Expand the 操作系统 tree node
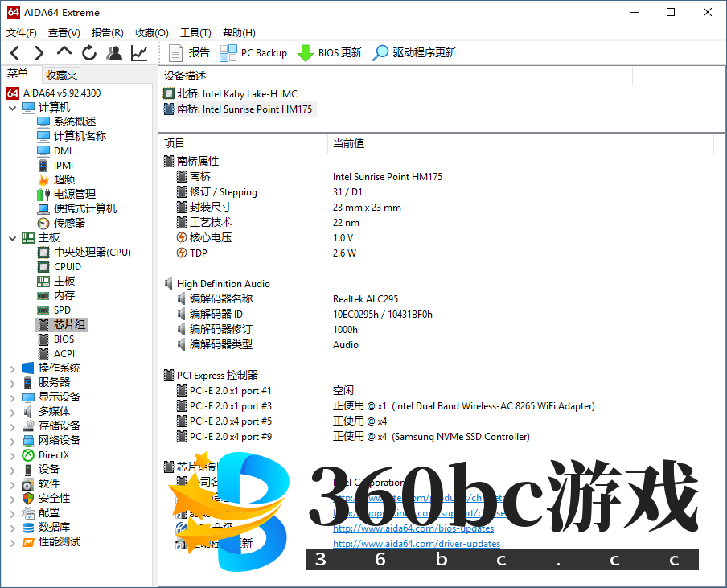 click(12, 368)
